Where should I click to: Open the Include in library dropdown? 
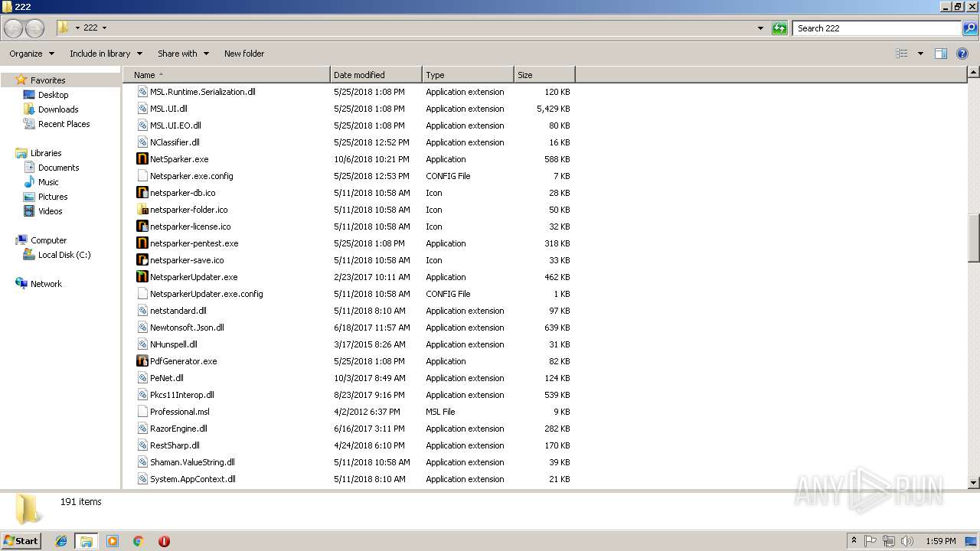106,54
